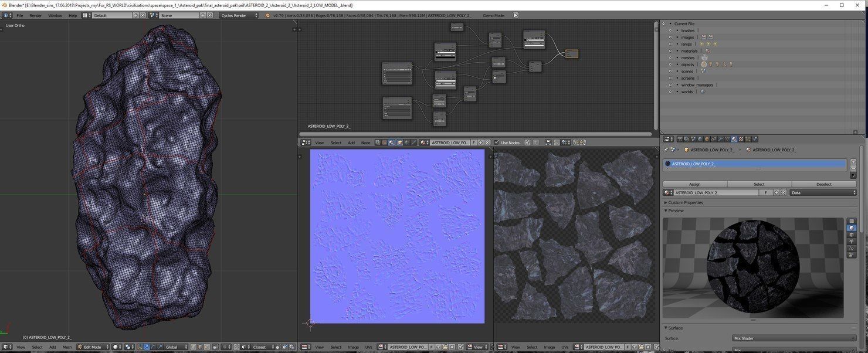Toggle snap magnet in 3D view header

(x=236, y=347)
